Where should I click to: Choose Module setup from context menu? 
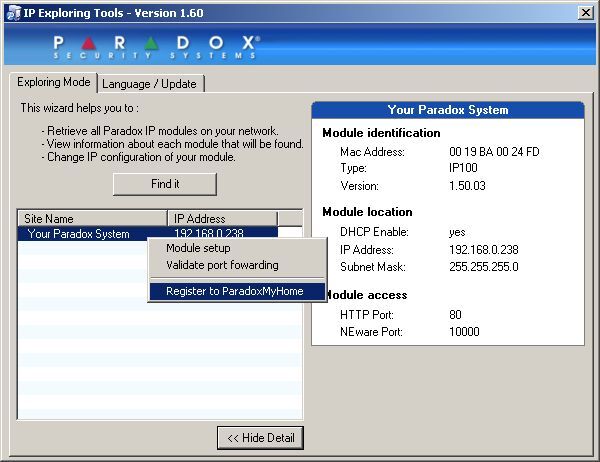(198, 248)
